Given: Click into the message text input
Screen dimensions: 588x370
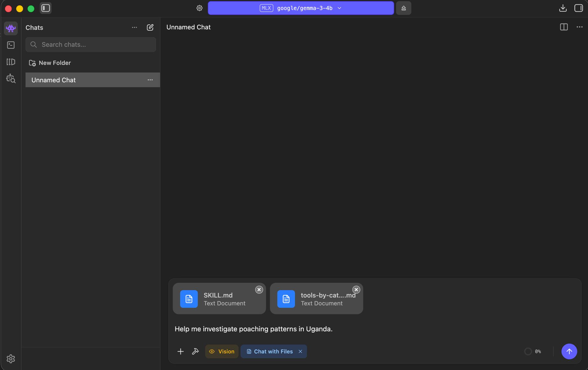Looking at the screenshot, I should (x=375, y=329).
